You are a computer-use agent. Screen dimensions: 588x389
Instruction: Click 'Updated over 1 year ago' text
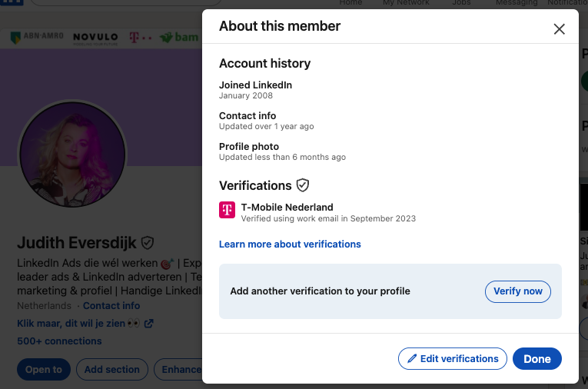click(x=266, y=126)
